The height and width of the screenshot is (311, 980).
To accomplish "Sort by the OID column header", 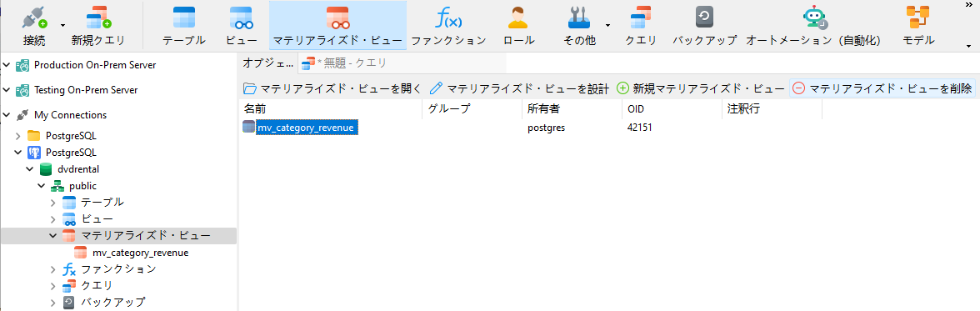I will pos(672,108).
